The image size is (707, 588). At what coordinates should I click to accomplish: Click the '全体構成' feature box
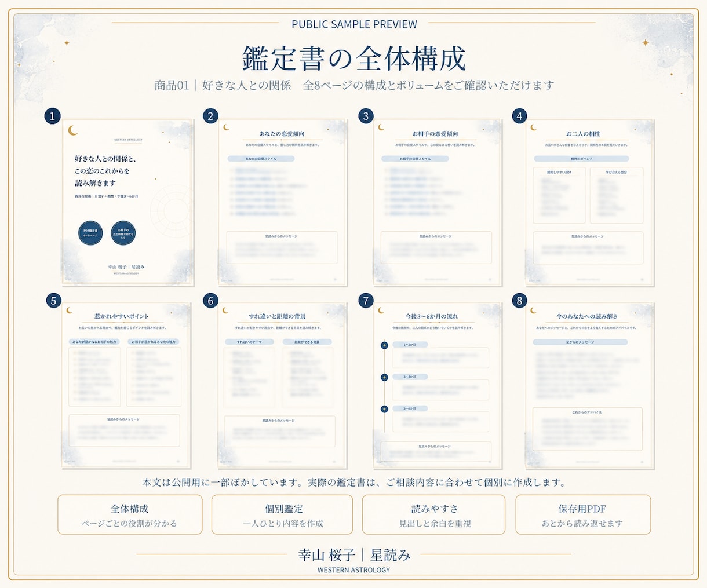[x=130, y=514]
